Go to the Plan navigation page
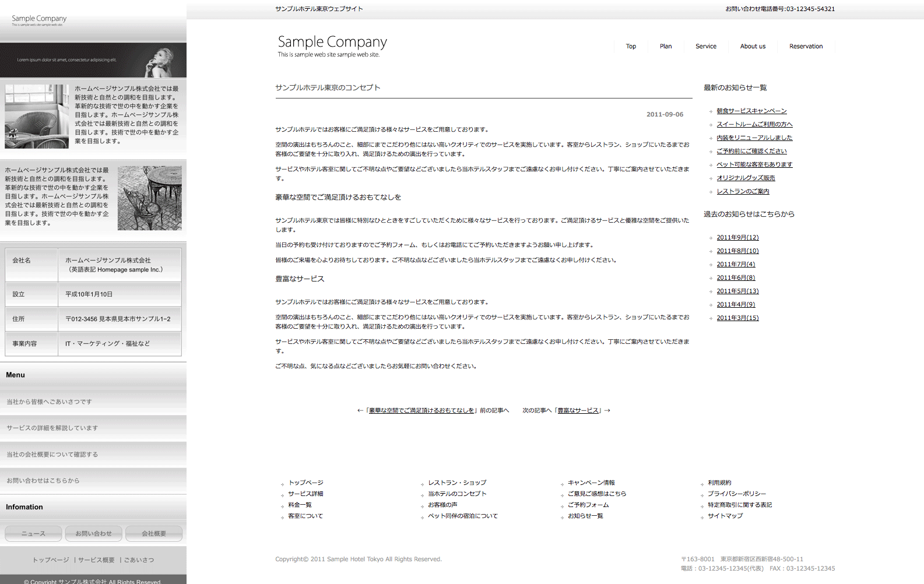 click(666, 46)
